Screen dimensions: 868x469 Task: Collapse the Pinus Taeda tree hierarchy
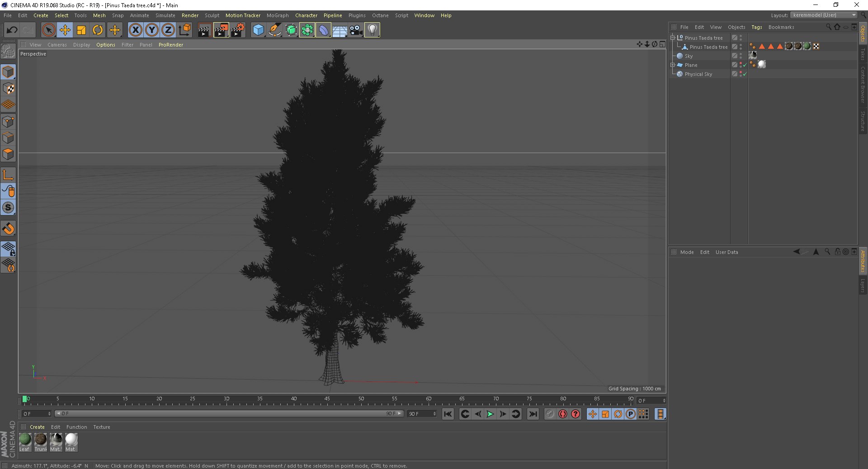673,38
